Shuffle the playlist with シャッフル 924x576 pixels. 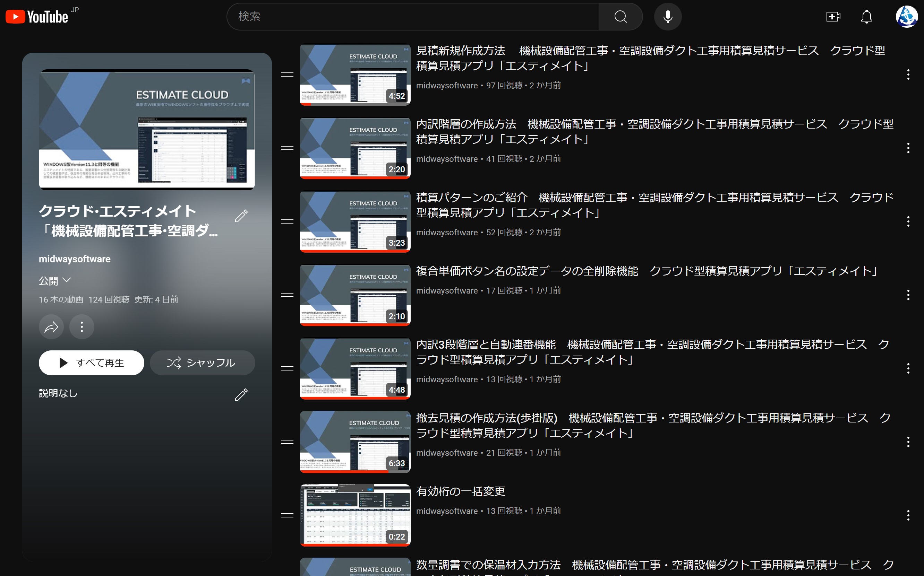203,363
